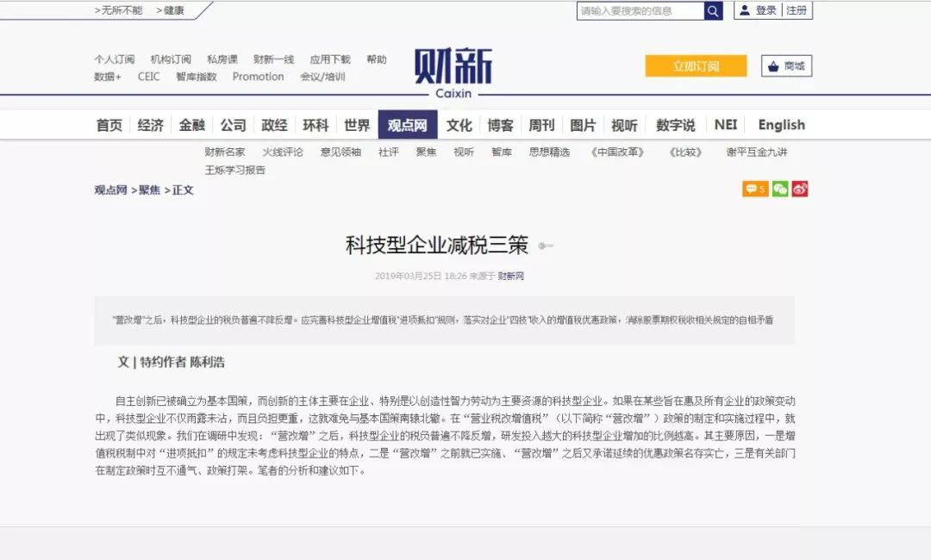Viewport: 931px width, 560px height.
Task: Switch to the 经济 navigation tab
Action: pyautogui.click(x=150, y=125)
